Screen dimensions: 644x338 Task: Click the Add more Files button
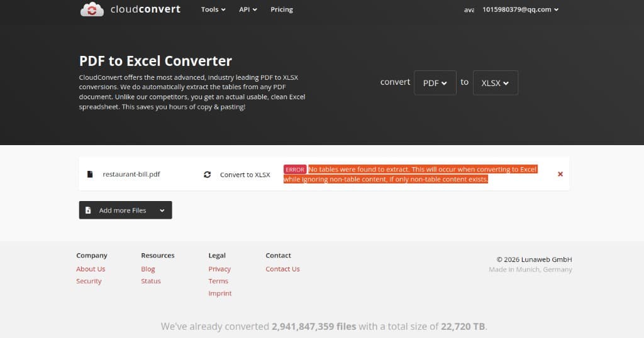[x=125, y=210]
